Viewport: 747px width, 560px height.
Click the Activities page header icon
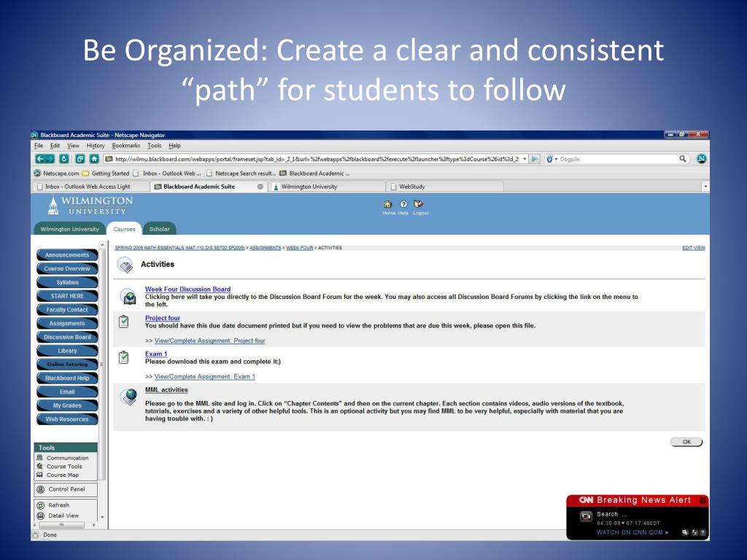coord(125,265)
